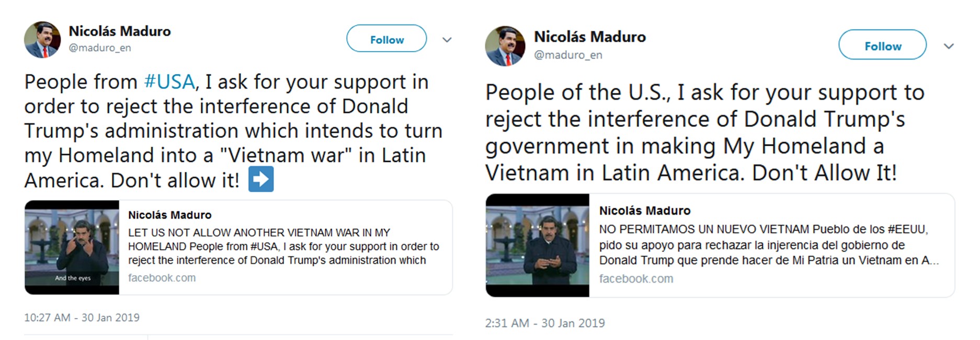Follow @maduro_en from the right tweet
The height and width of the screenshot is (340, 980).
pyautogui.click(x=882, y=45)
